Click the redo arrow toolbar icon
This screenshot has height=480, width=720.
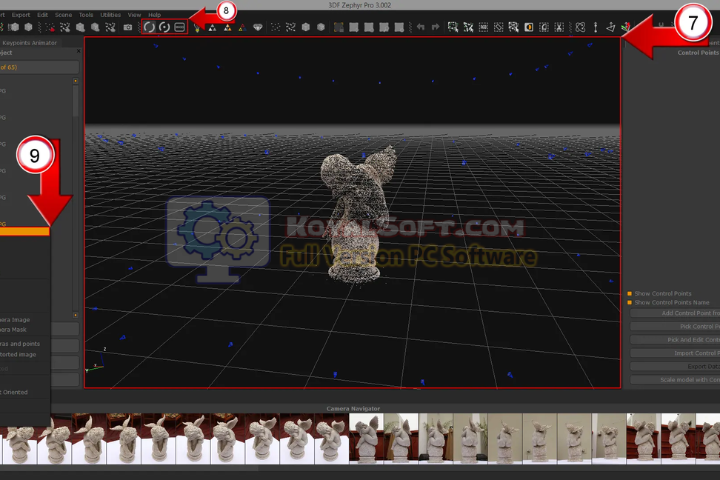tap(435, 28)
